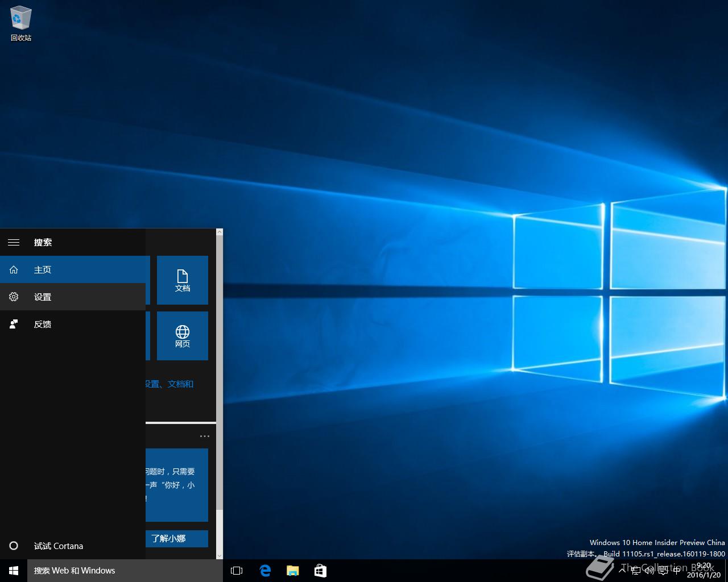Open File Explorer from the taskbar
This screenshot has width=728, height=582.
click(292, 571)
